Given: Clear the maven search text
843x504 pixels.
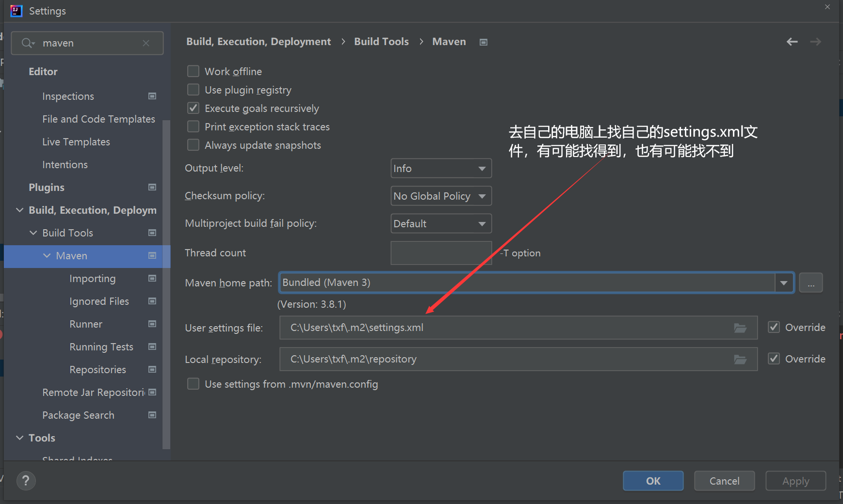Looking at the screenshot, I should tap(146, 43).
